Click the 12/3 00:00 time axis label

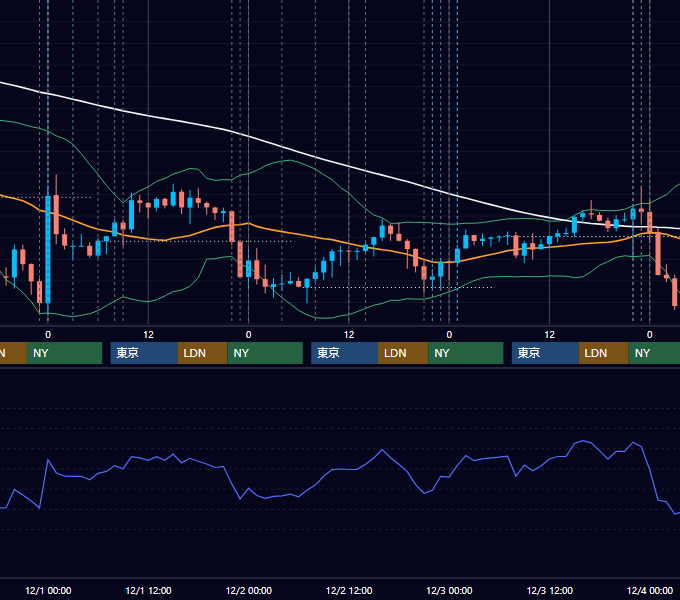[449, 590]
